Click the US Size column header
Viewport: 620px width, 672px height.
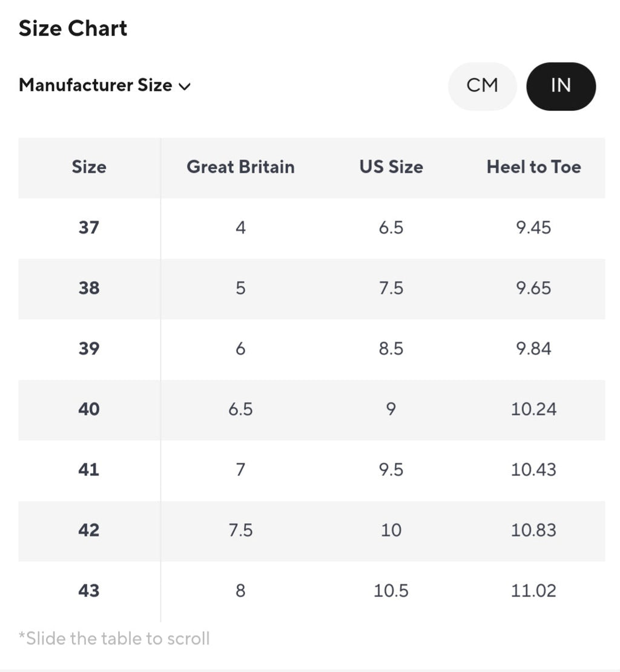point(391,167)
